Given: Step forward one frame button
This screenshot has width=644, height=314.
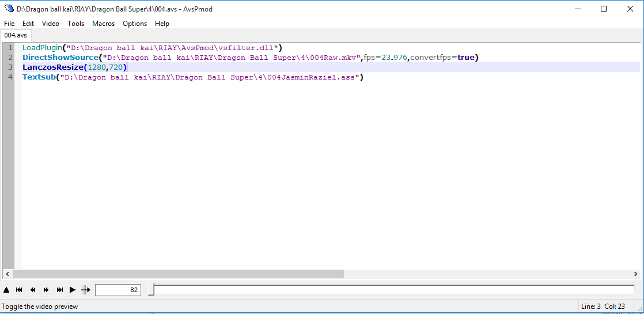Looking at the screenshot, I should [x=46, y=290].
